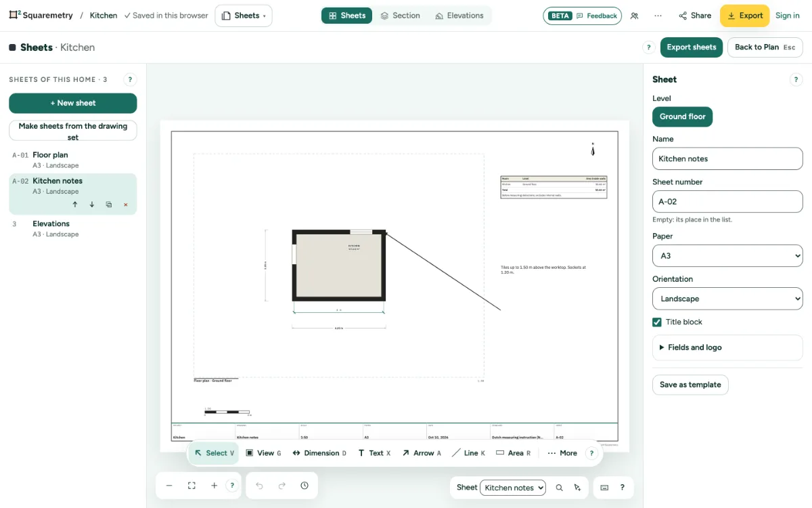Click the area table on the sheet
Viewport: 812px width, 508px height.
click(x=554, y=187)
